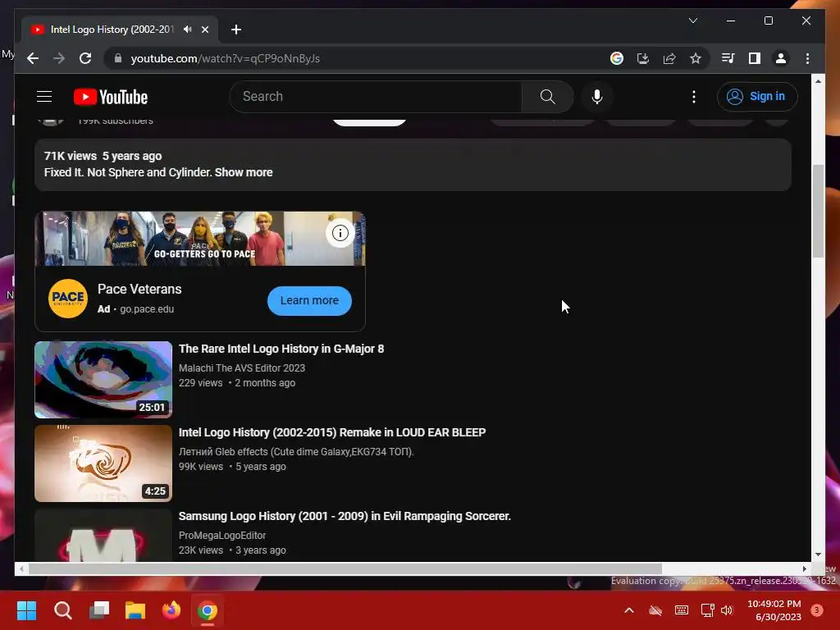This screenshot has height=630, width=840.
Task: Reload the page with refresh icon
Action: tap(85, 58)
